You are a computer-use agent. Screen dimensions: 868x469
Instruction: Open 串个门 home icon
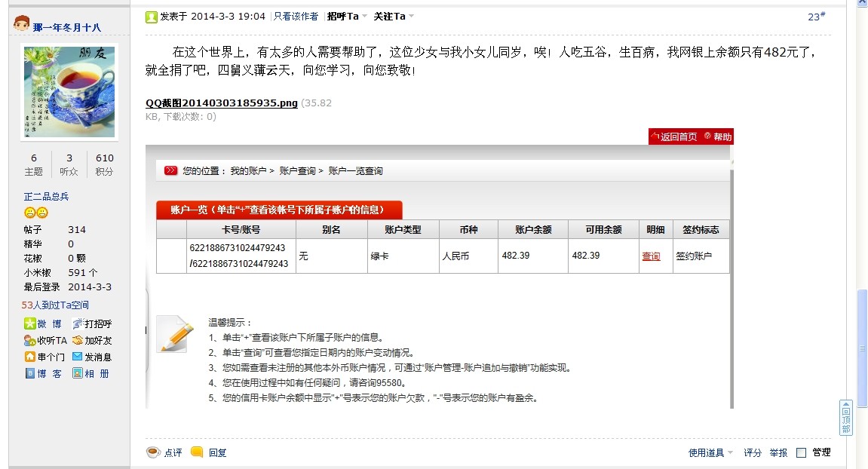pyautogui.click(x=30, y=357)
